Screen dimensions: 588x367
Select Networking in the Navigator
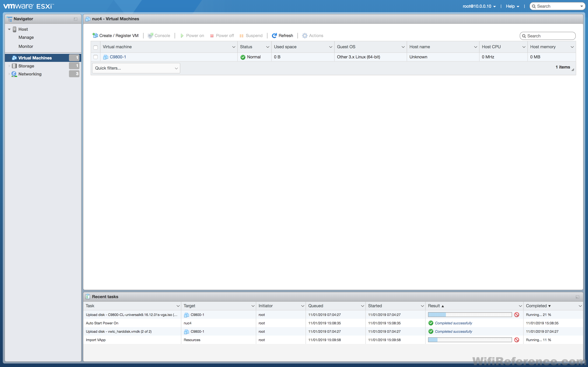point(30,74)
